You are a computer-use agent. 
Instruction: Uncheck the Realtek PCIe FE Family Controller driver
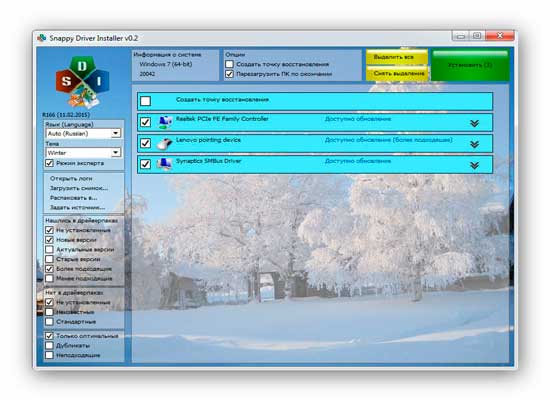pyautogui.click(x=146, y=122)
